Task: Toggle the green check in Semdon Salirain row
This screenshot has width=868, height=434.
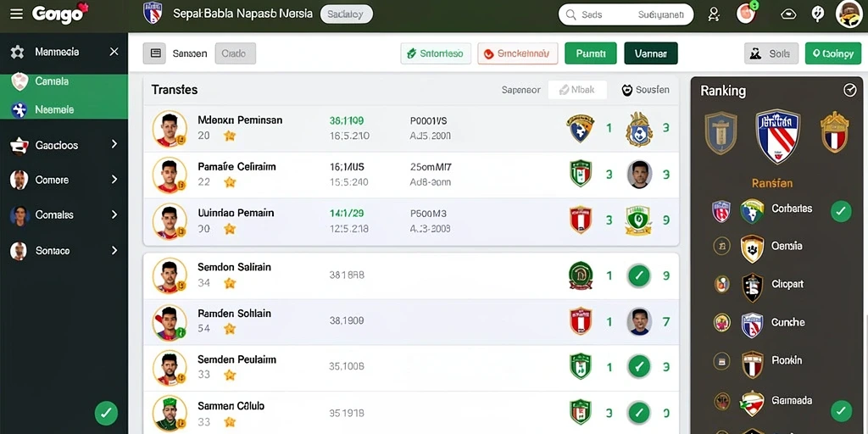Action: coord(639,275)
